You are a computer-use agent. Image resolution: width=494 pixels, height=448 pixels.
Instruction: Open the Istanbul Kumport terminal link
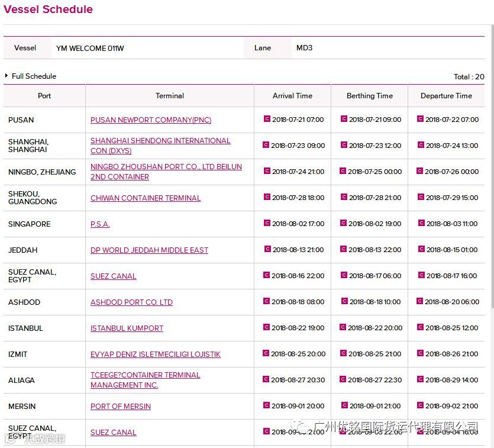click(x=127, y=328)
